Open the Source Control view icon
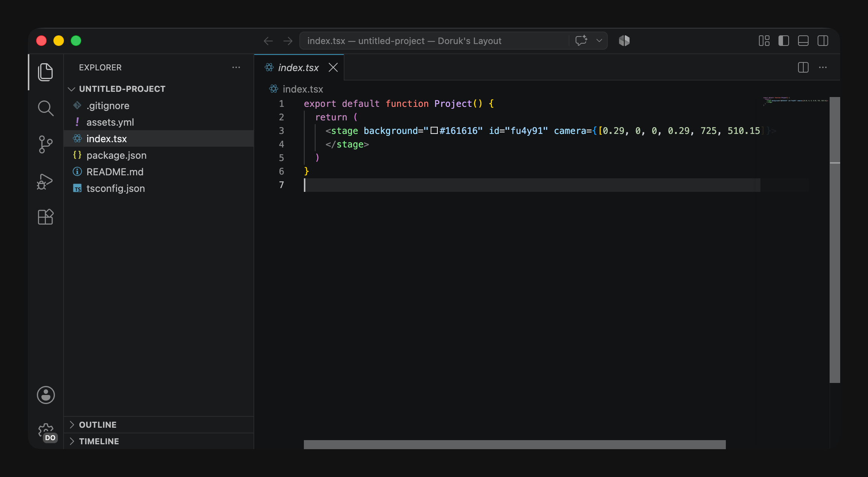The width and height of the screenshot is (868, 477). (46, 144)
